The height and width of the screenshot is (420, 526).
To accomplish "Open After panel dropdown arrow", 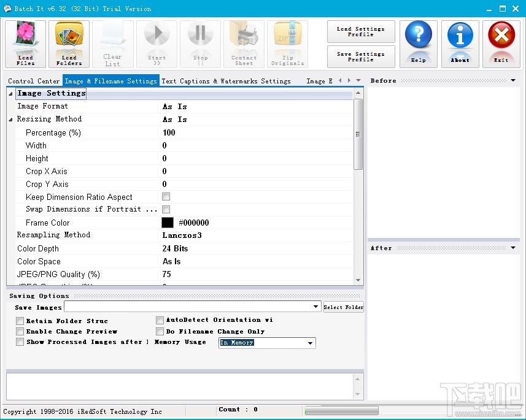I will click(x=513, y=248).
